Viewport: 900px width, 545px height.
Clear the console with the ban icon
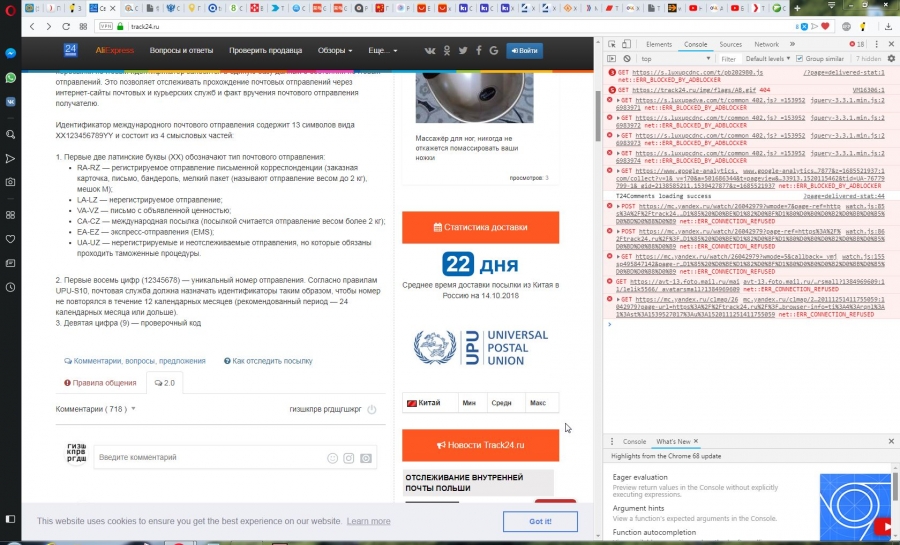pos(627,59)
